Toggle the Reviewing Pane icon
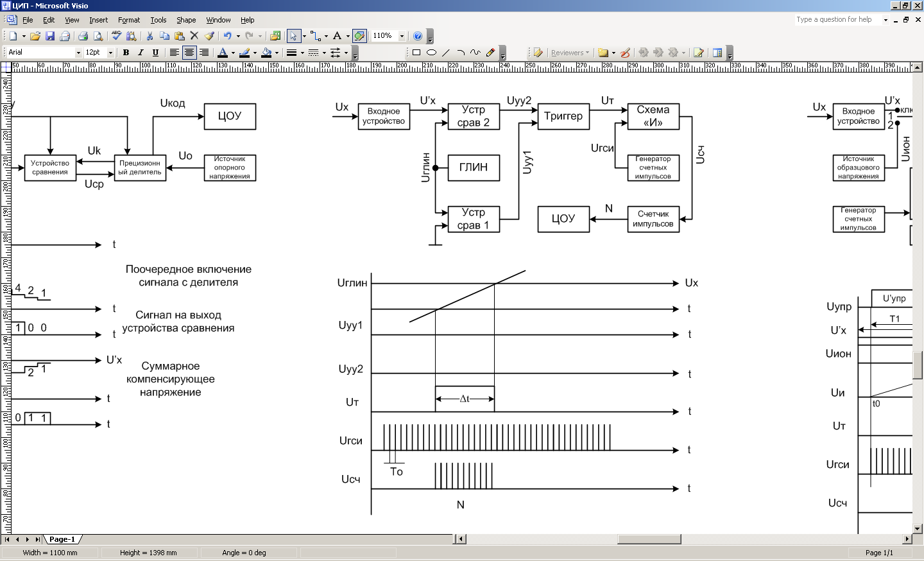 [717, 53]
